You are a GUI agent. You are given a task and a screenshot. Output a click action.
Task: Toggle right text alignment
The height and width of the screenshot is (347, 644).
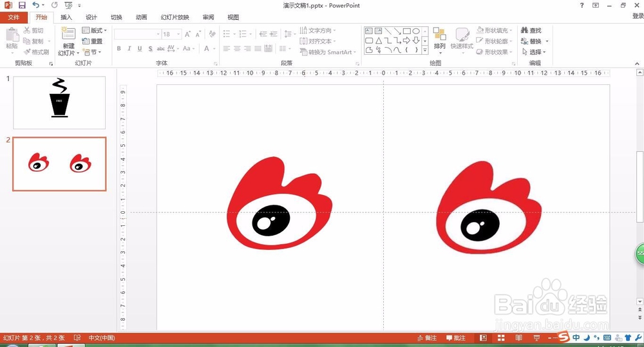pos(247,48)
